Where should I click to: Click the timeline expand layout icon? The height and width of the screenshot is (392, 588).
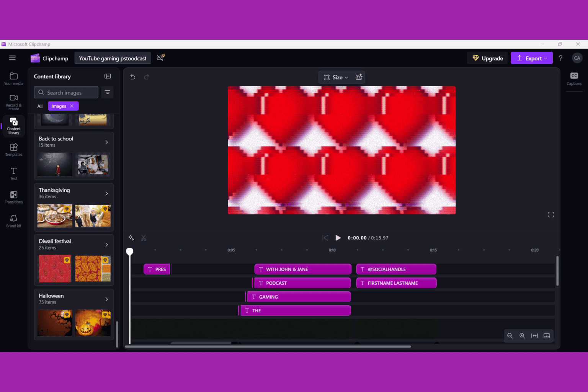(x=547, y=336)
